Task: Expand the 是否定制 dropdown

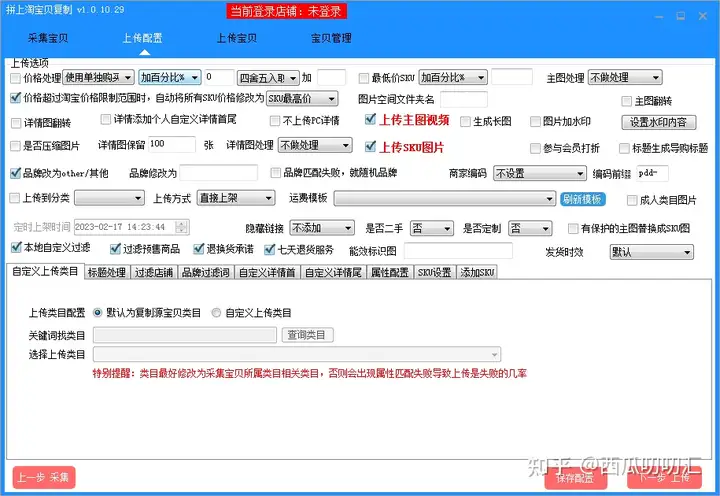Action: click(530, 228)
